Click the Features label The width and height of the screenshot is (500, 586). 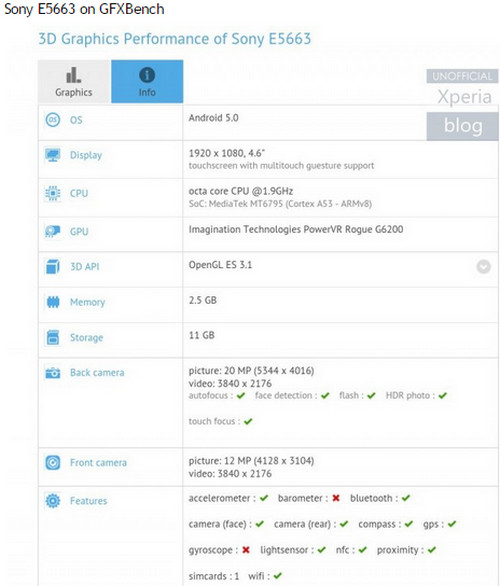coord(89,501)
